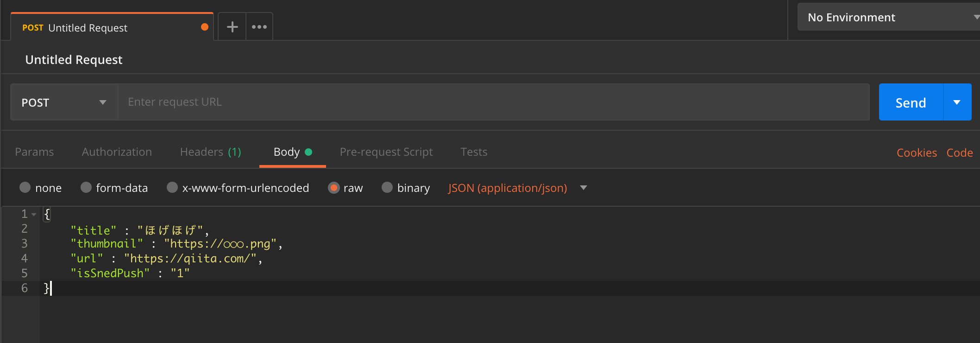
Task: Switch to the Params tab
Action: pos(34,152)
